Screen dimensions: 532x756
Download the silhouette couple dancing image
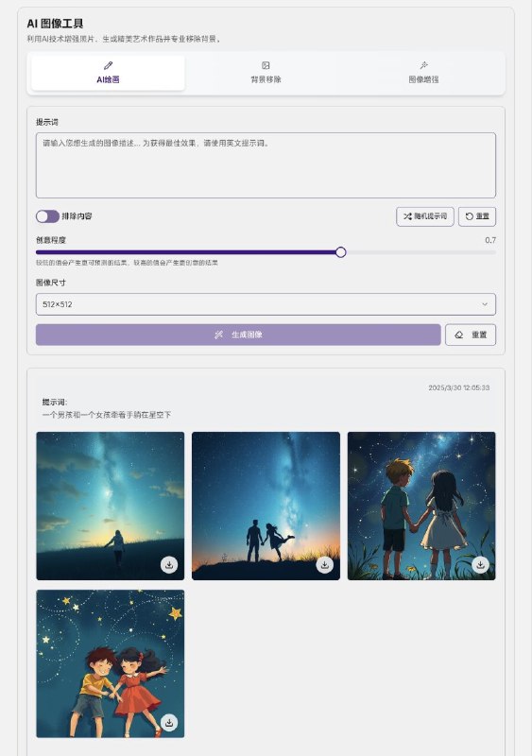(x=325, y=564)
